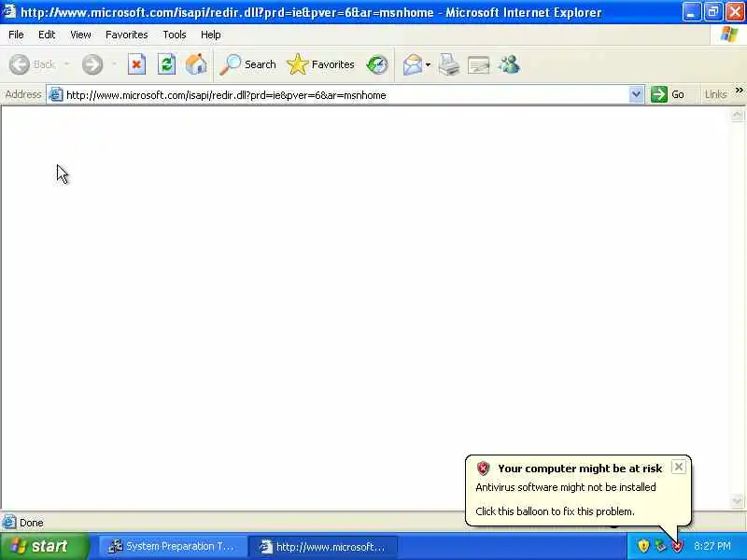Click the green Go button
Screen dimensions: 747x560
(668, 94)
